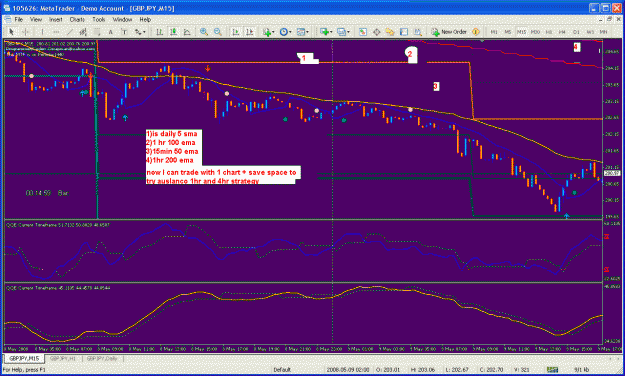Click the C: 202.70 close price
This screenshot has height=376, width=625.
click(491, 370)
